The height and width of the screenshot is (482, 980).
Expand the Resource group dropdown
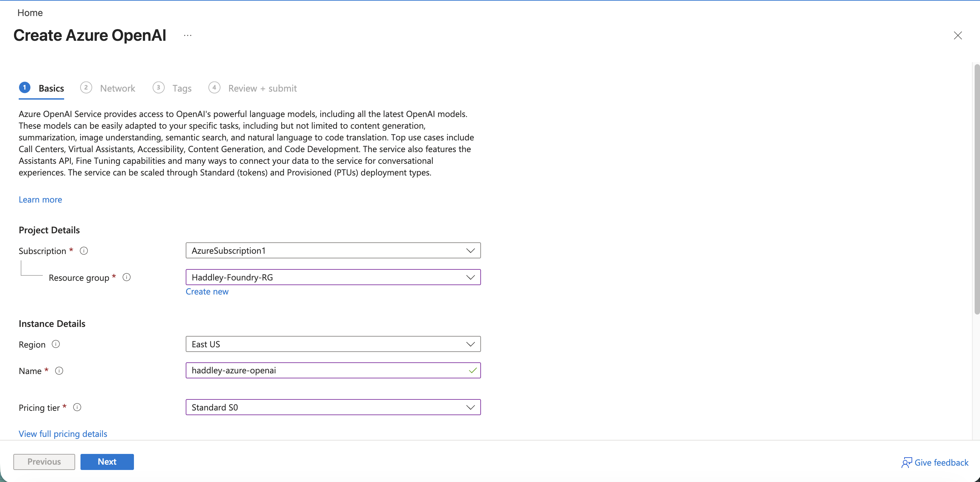(470, 277)
